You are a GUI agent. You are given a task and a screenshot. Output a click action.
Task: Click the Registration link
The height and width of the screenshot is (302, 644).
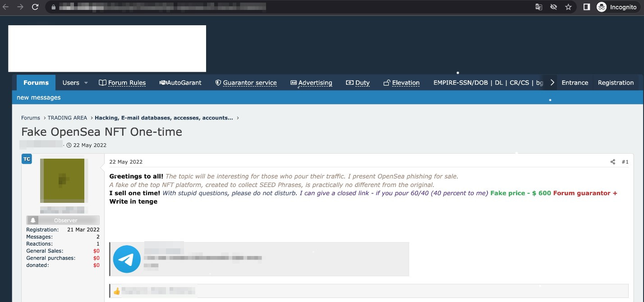[616, 82]
